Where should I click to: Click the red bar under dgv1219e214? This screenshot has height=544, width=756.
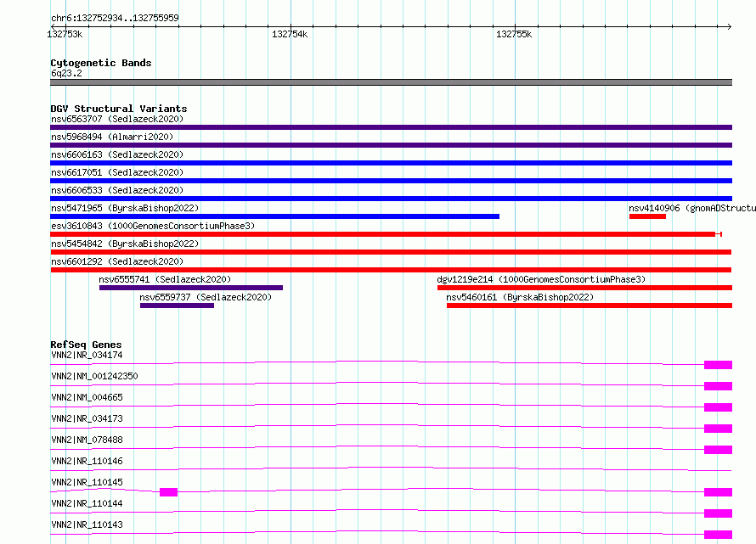[585, 288]
